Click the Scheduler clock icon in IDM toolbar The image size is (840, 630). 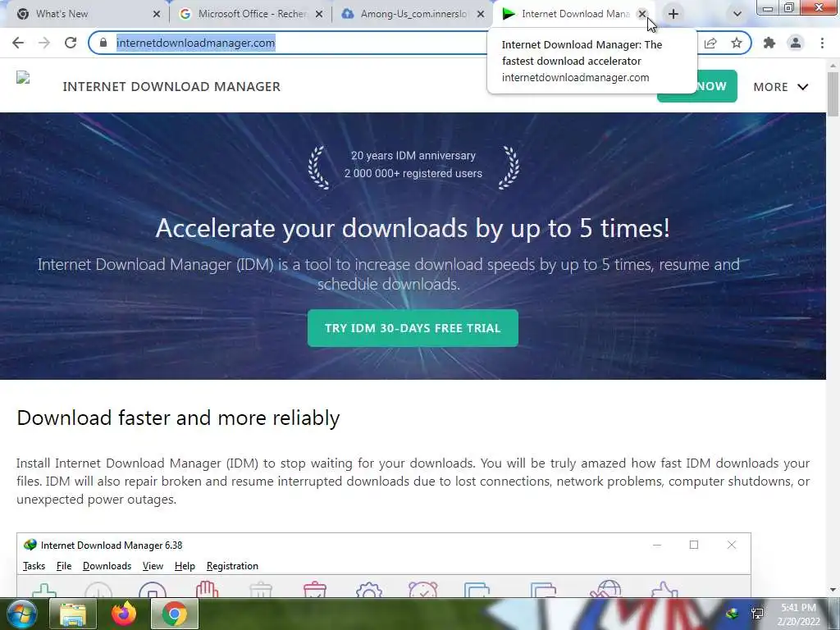423,589
